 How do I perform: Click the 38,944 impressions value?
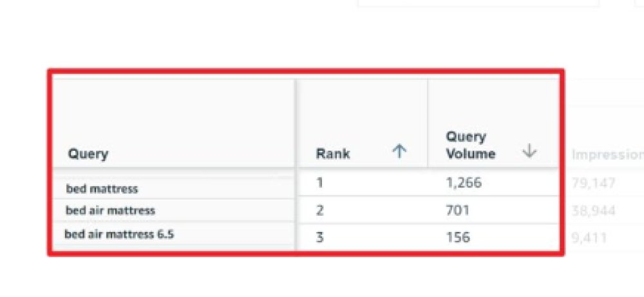point(593,211)
